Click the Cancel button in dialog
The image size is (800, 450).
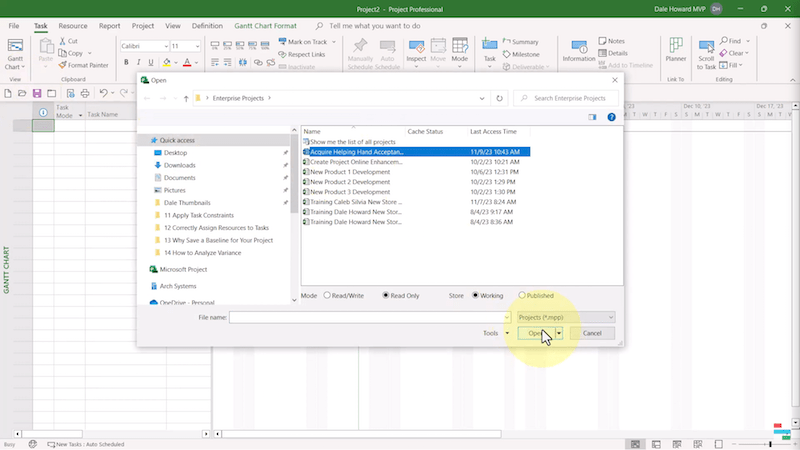coord(592,333)
